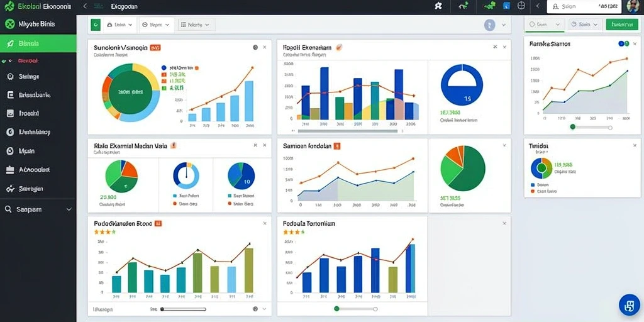Click the green button at top right

pyautogui.click(x=622, y=25)
